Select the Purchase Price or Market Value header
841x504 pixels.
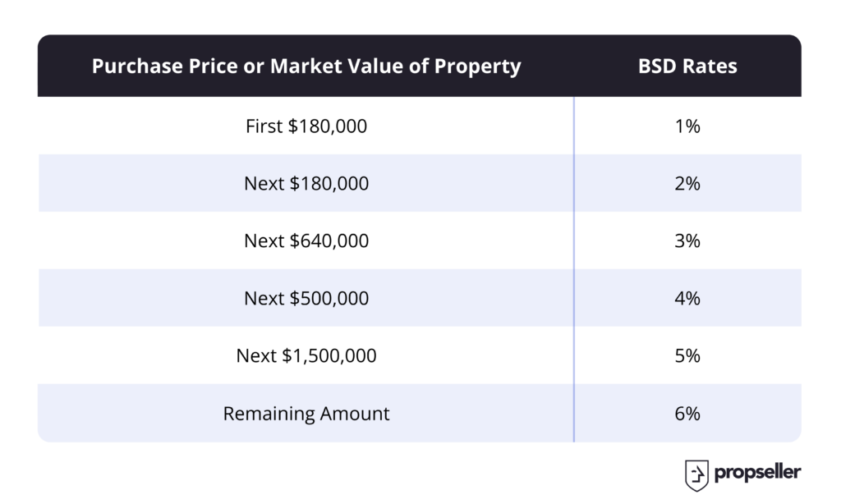tap(306, 66)
